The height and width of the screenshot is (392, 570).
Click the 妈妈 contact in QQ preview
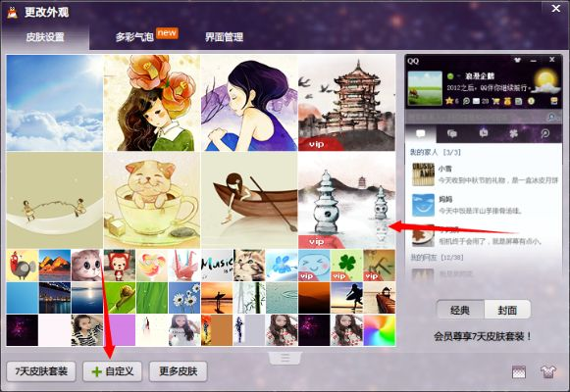coord(484,205)
